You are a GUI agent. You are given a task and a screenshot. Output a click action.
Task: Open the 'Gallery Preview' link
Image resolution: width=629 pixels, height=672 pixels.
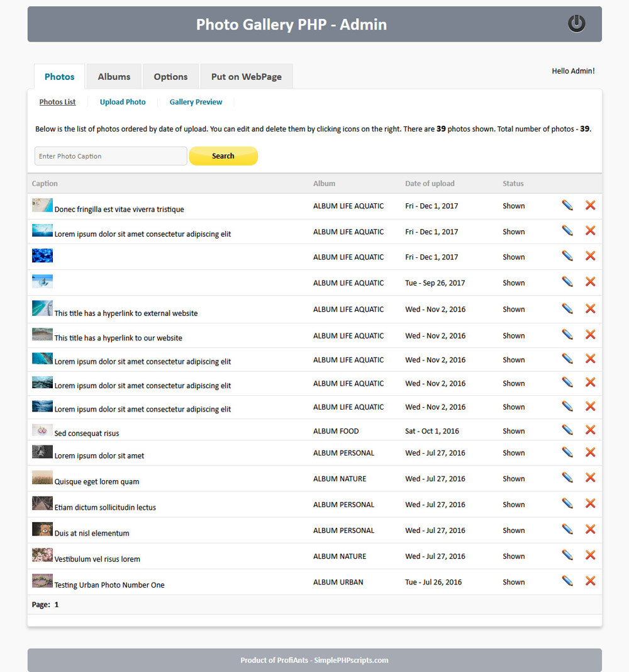196,101
